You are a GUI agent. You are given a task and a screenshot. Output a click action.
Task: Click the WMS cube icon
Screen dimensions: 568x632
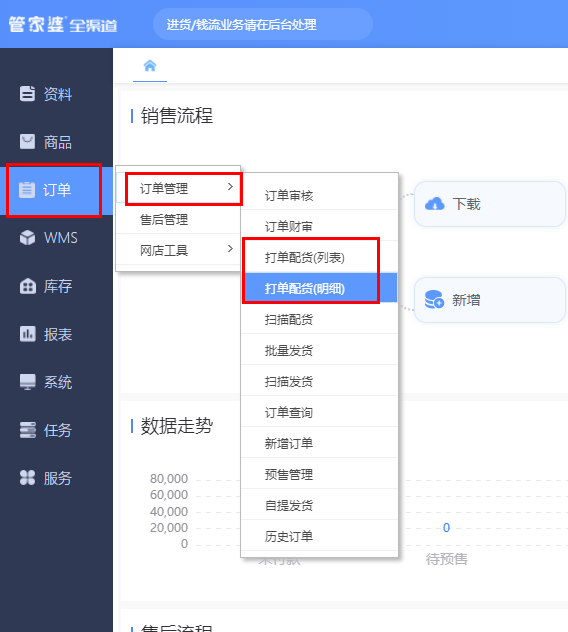click(27, 238)
